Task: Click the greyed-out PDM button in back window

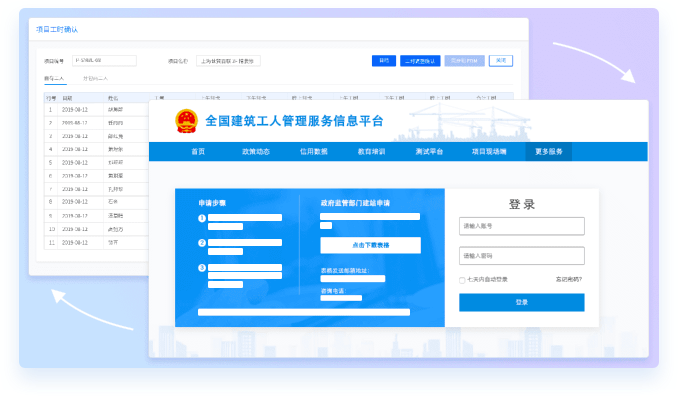Action: [464, 61]
